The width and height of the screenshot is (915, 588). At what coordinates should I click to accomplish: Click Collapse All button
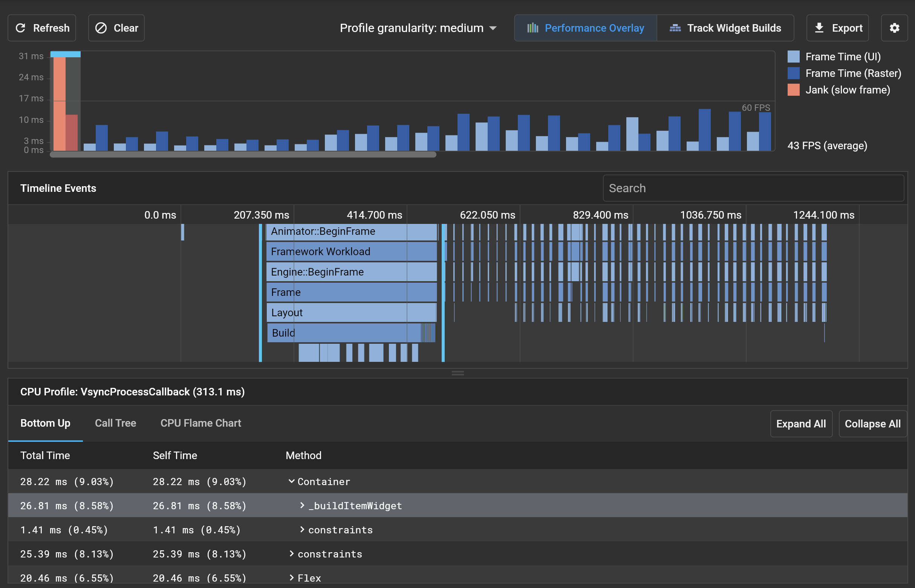873,424
